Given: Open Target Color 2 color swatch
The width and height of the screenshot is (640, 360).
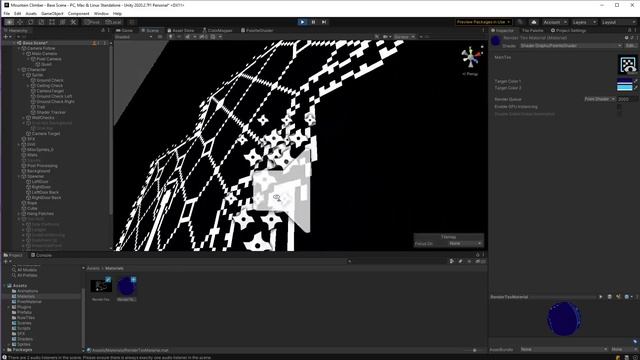Looking at the screenshot, I should [x=624, y=87].
